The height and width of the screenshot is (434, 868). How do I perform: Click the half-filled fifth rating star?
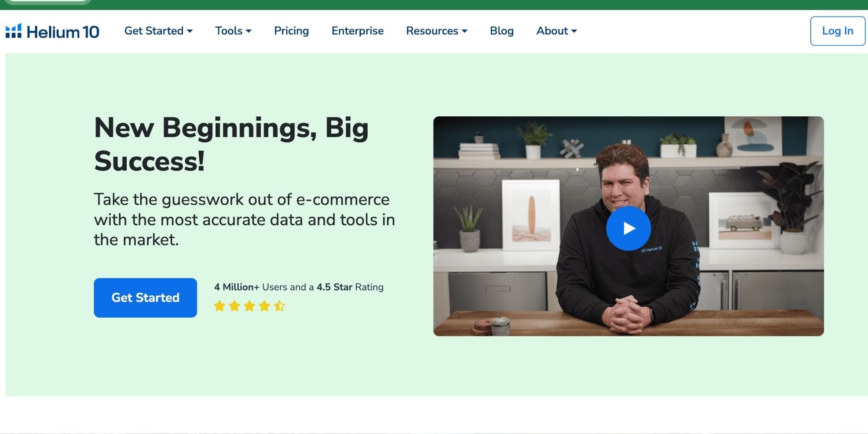279,306
